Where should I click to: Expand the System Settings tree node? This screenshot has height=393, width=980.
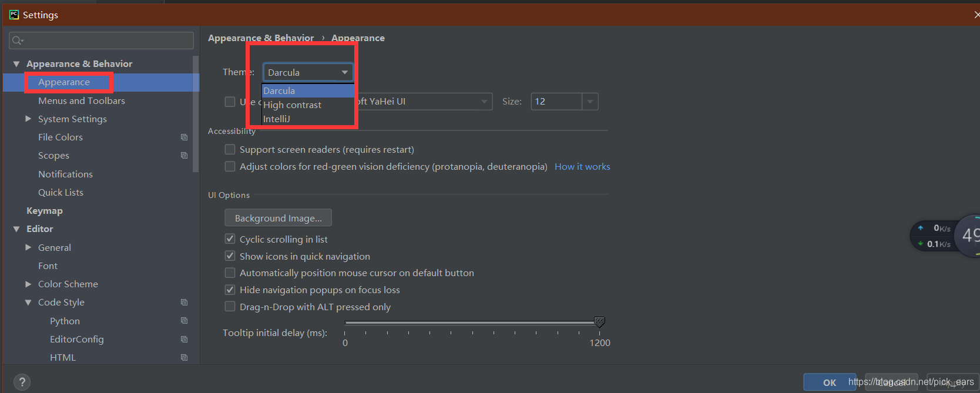pyautogui.click(x=28, y=119)
